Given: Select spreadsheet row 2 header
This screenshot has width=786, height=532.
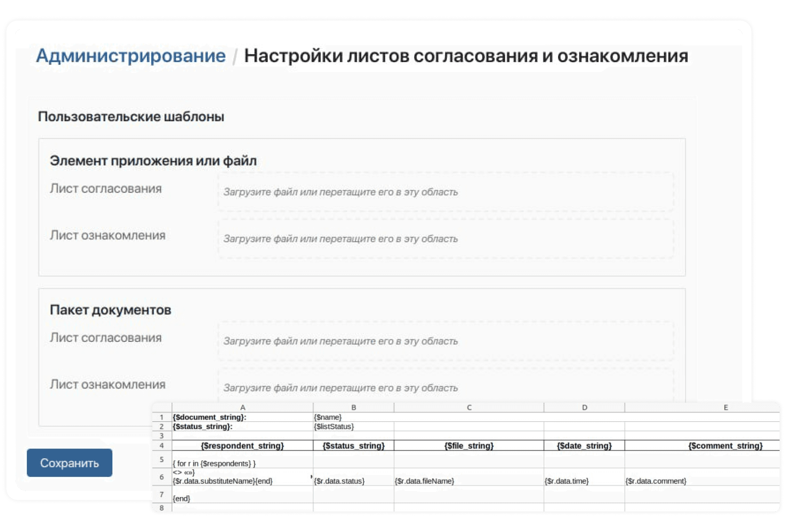Looking at the screenshot, I should 162,426.
